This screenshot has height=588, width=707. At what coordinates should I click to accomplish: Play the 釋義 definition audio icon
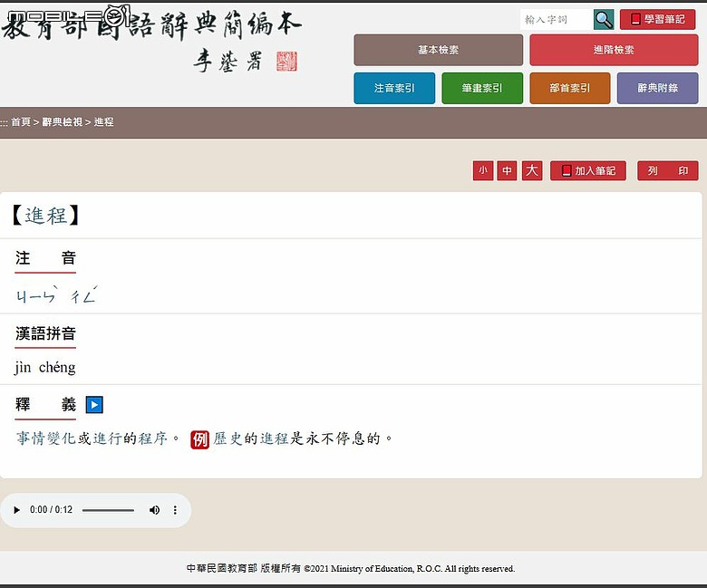(94, 405)
